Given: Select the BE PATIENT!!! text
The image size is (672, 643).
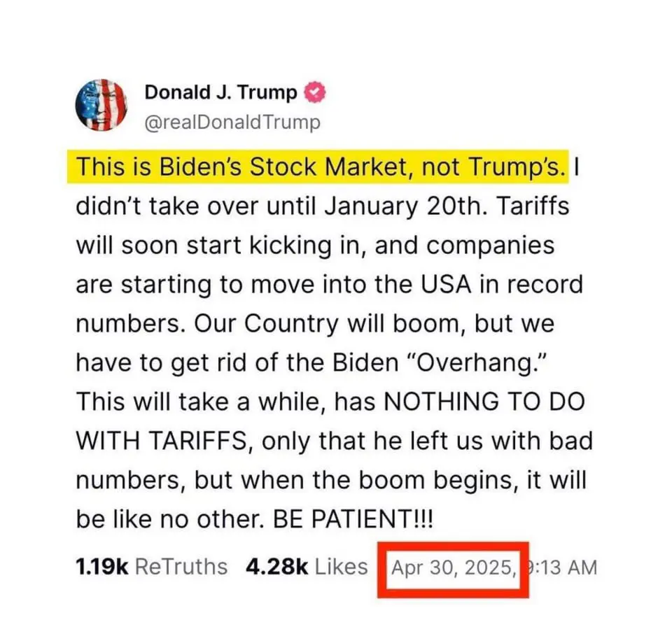Looking at the screenshot, I should 353,520.
